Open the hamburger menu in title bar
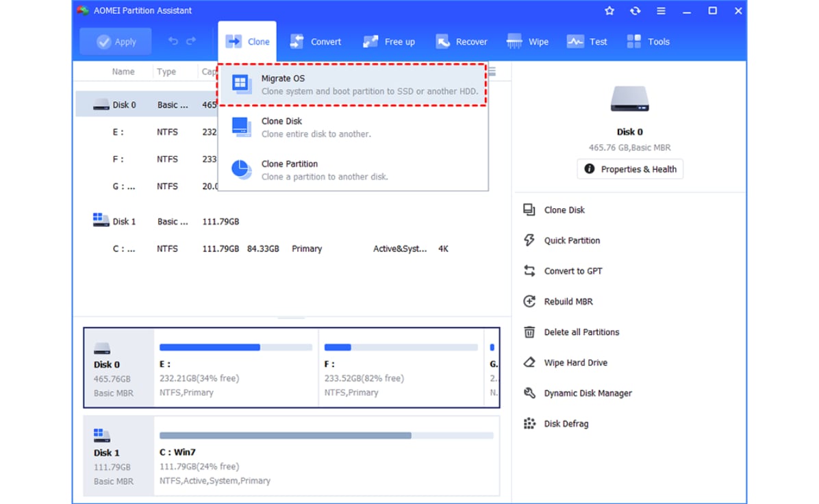The width and height of the screenshot is (819, 504). click(x=661, y=10)
